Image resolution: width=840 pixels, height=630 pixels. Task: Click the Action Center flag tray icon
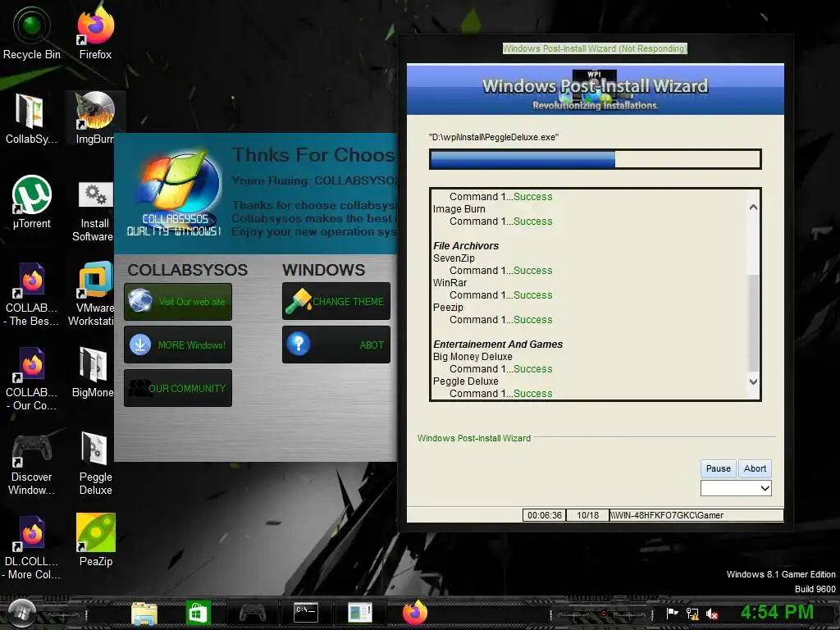(x=672, y=614)
